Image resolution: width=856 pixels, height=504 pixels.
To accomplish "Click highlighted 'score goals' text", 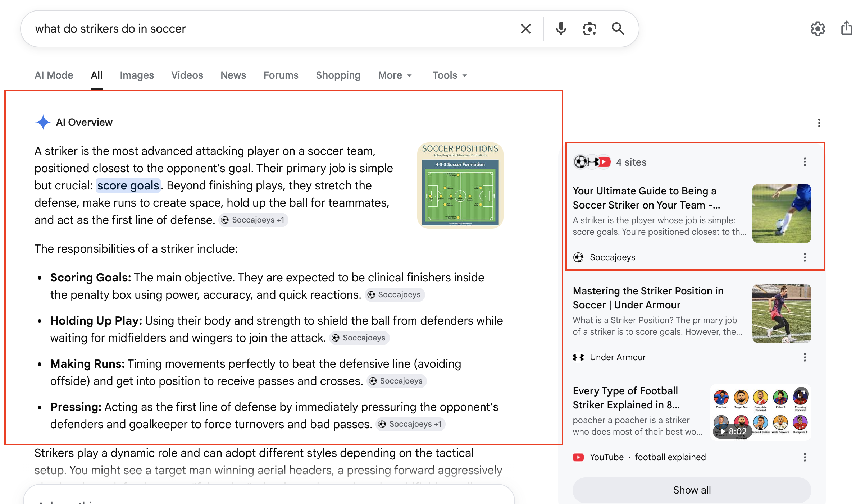I will tap(128, 185).
